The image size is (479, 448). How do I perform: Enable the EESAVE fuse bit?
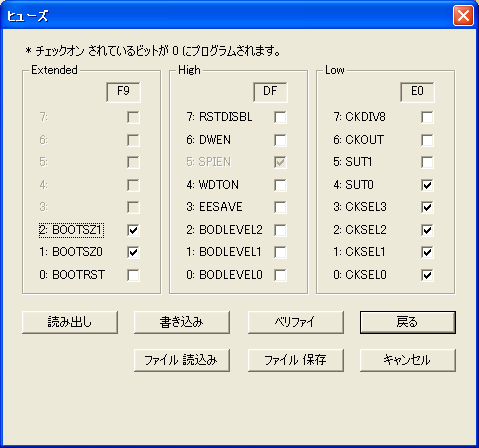280,207
